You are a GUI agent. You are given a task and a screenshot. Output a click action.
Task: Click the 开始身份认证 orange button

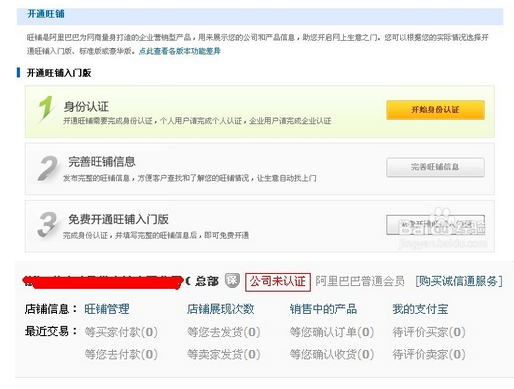[x=435, y=110]
